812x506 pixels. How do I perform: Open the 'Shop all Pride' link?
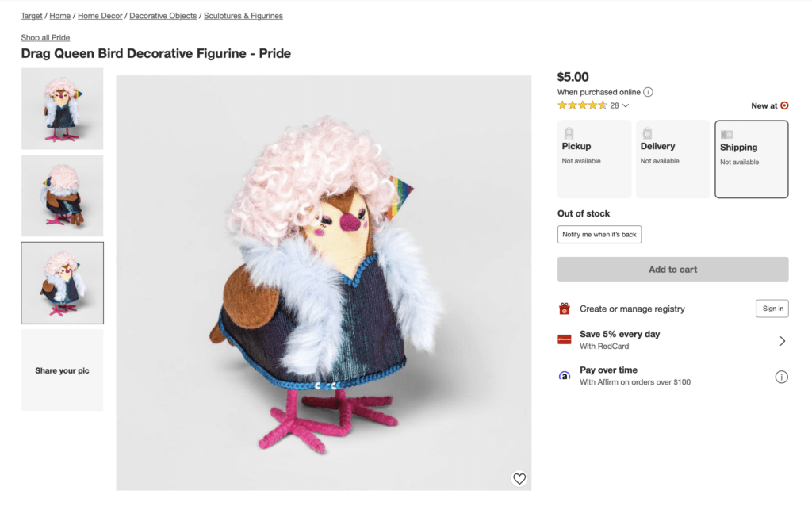pos(44,37)
